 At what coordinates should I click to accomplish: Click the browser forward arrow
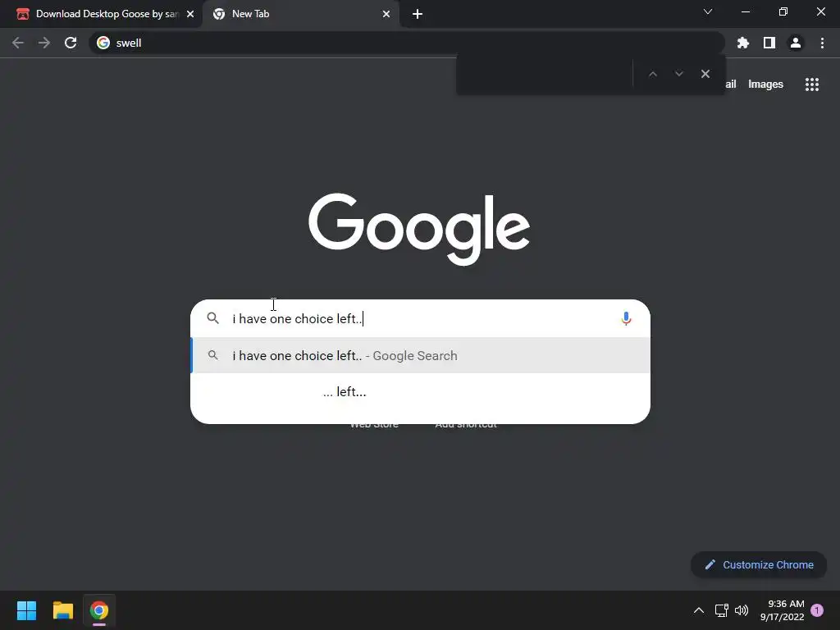(44, 43)
